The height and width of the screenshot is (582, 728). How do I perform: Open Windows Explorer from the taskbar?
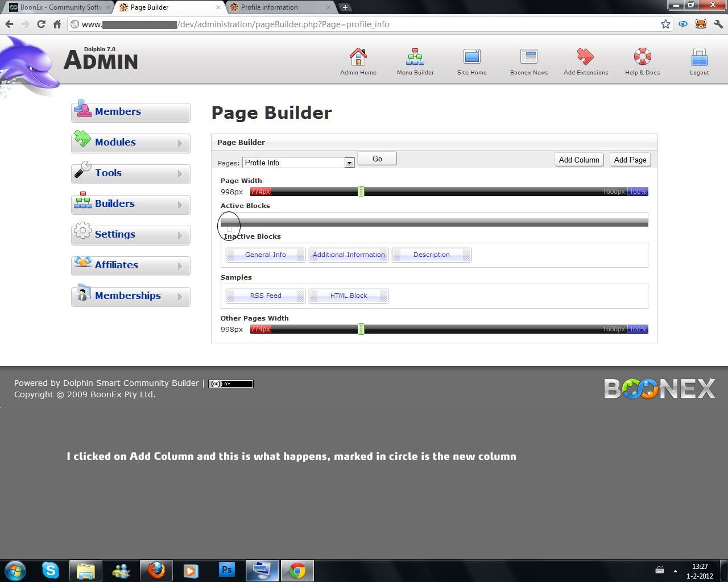coord(86,570)
